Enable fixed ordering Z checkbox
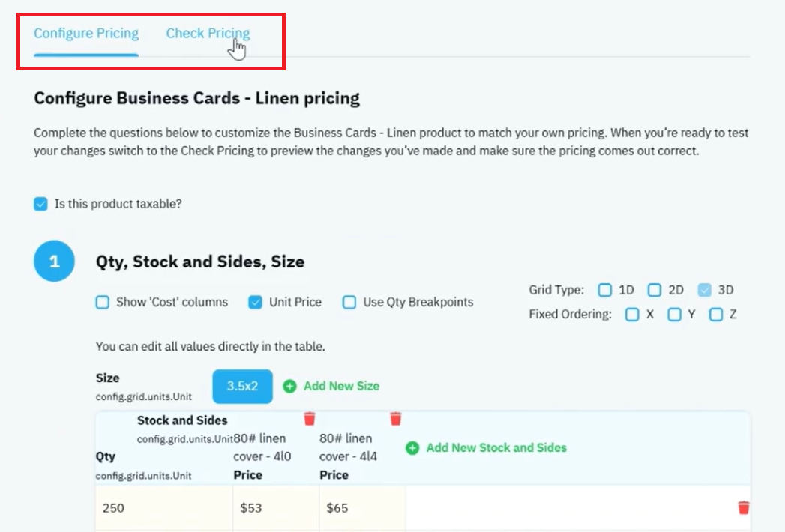 [x=715, y=314]
